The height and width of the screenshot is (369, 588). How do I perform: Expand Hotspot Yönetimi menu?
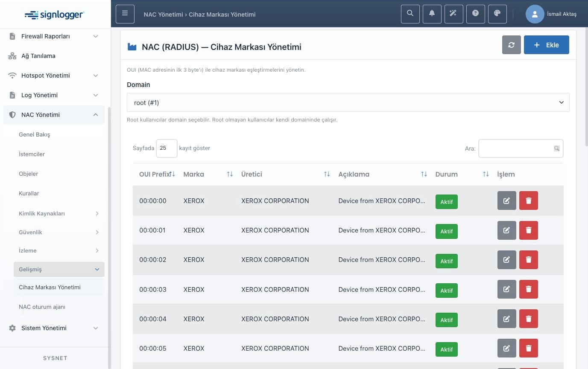[54, 76]
